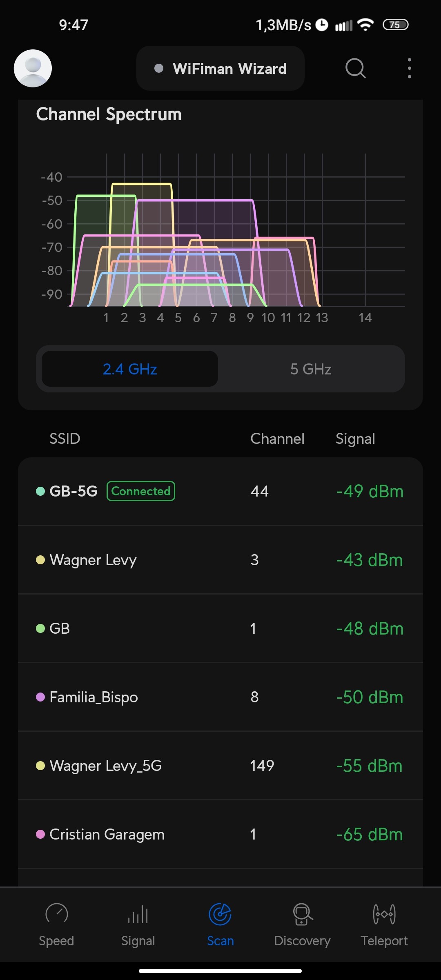Tap the Connected badge beside GB-5G
441x980 pixels.
(x=141, y=491)
